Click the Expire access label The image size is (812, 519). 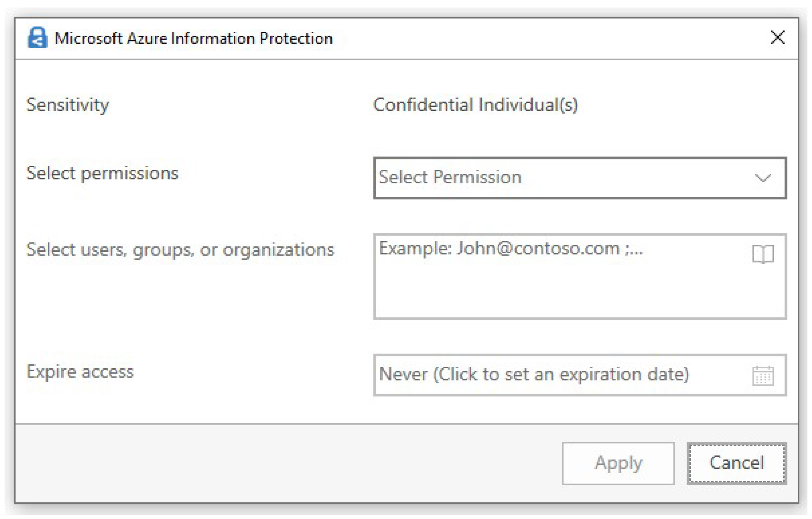pyautogui.click(x=80, y=372)
